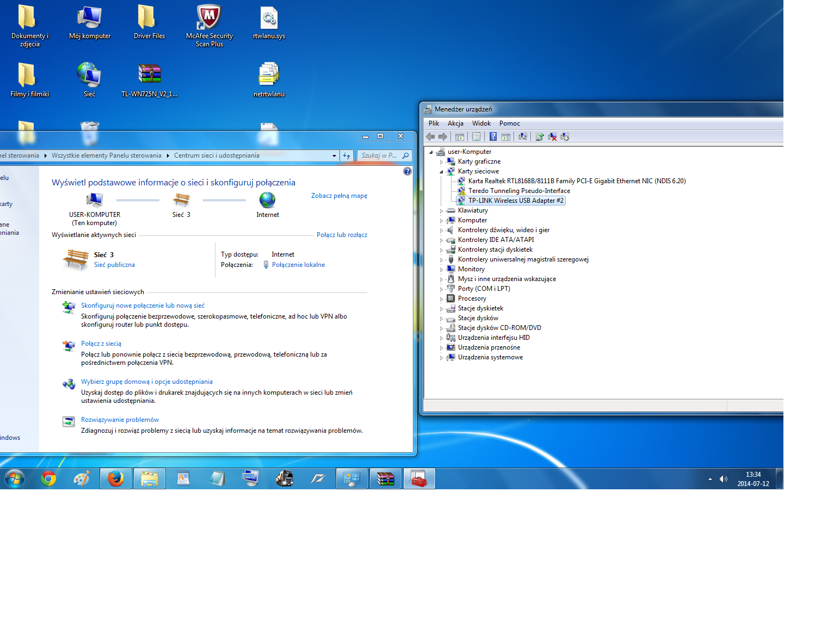Click the help icon in Network Center window
The width and height of the screenshot is (840, 629).
[x=407, y=171]
